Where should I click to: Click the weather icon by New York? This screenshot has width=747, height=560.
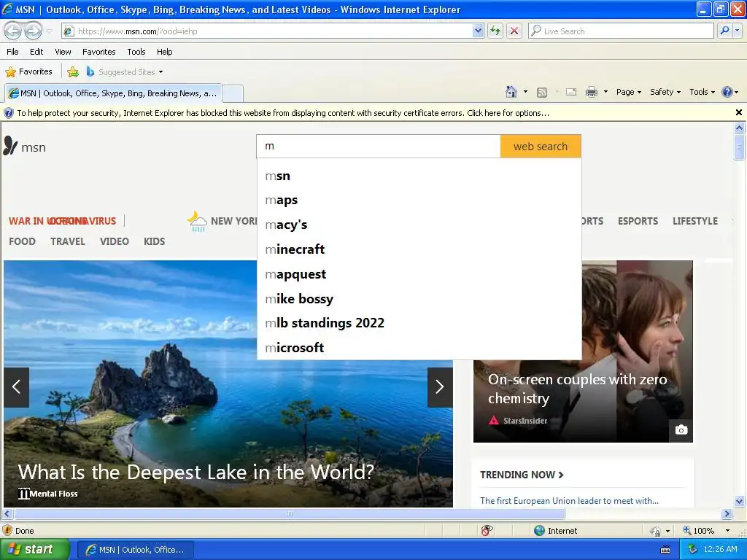pos(197,222)
